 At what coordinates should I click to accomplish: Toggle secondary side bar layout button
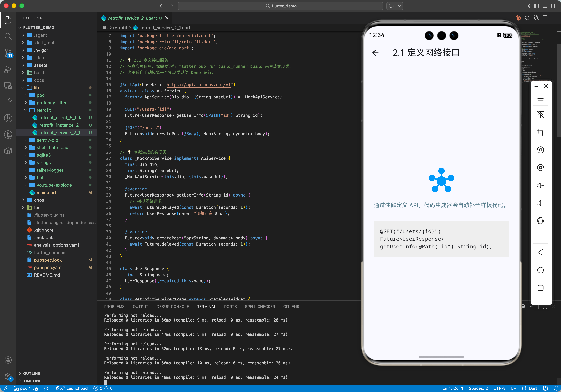554,6
